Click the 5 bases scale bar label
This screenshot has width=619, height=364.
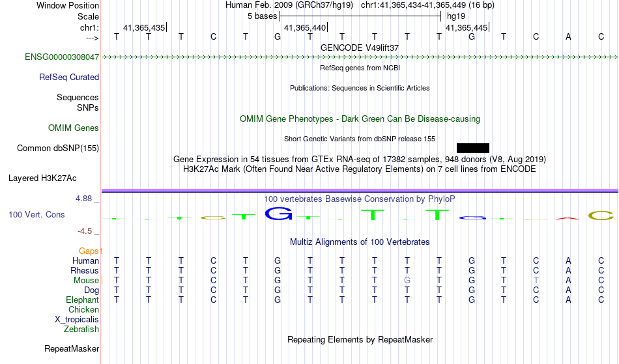[262, 16]
